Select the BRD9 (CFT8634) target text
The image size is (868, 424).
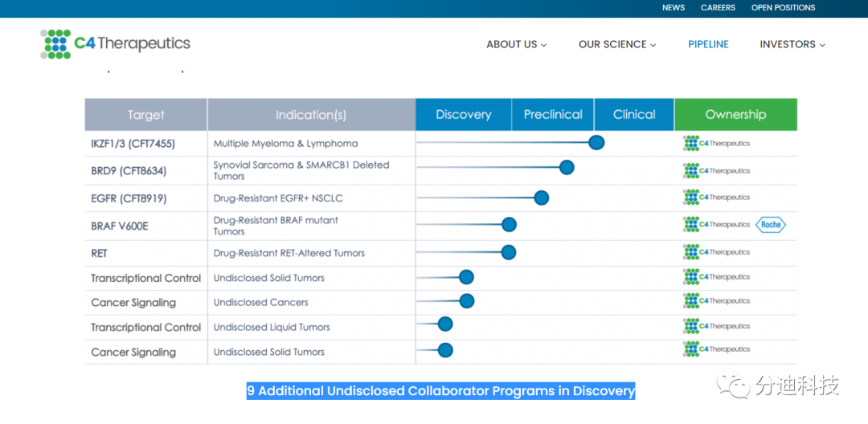tap(129, 171)
